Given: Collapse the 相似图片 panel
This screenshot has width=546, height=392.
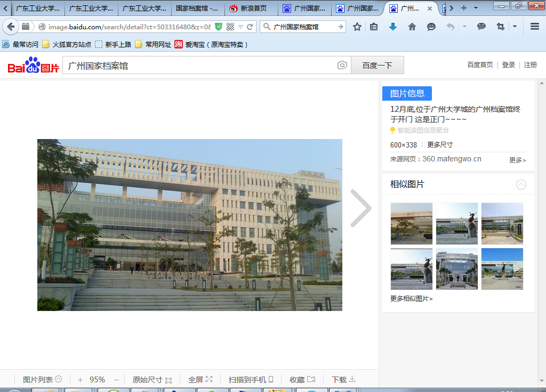Looking at the screenshot, I should coord(521,185).
